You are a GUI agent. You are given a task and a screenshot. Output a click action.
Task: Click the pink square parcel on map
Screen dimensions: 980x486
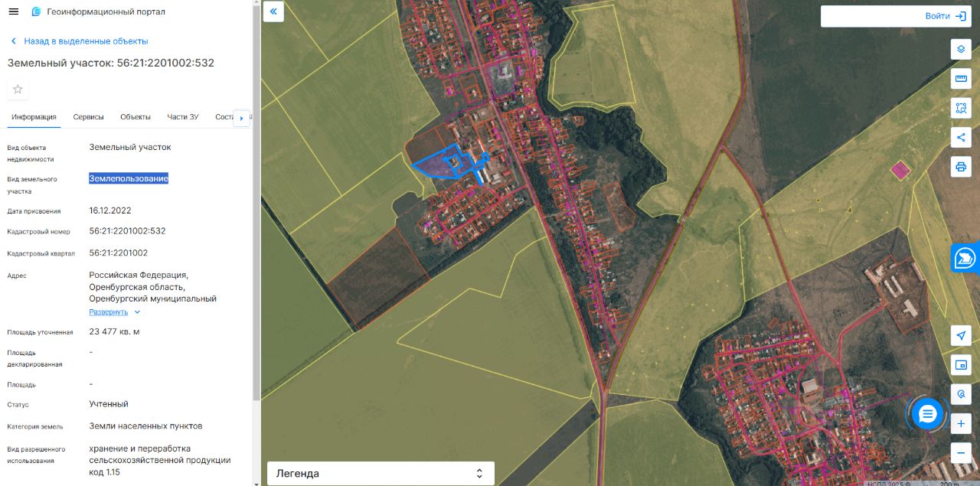tap(901, 170)
